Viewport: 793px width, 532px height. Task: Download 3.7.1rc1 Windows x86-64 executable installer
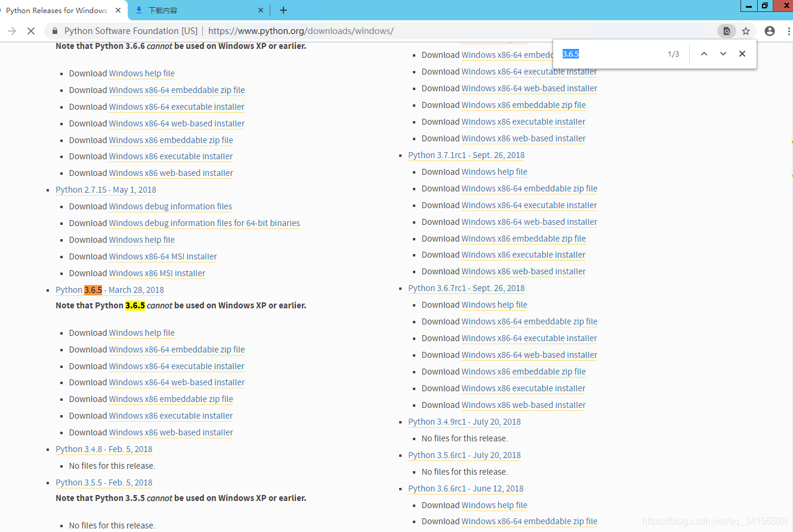coord(529,205)
